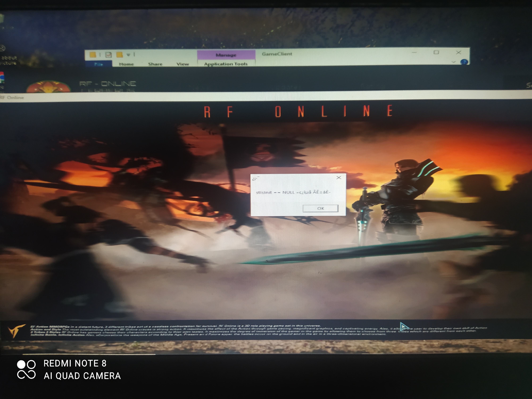
Task: Click the New folder quick access icon
Action: (120, 55)
